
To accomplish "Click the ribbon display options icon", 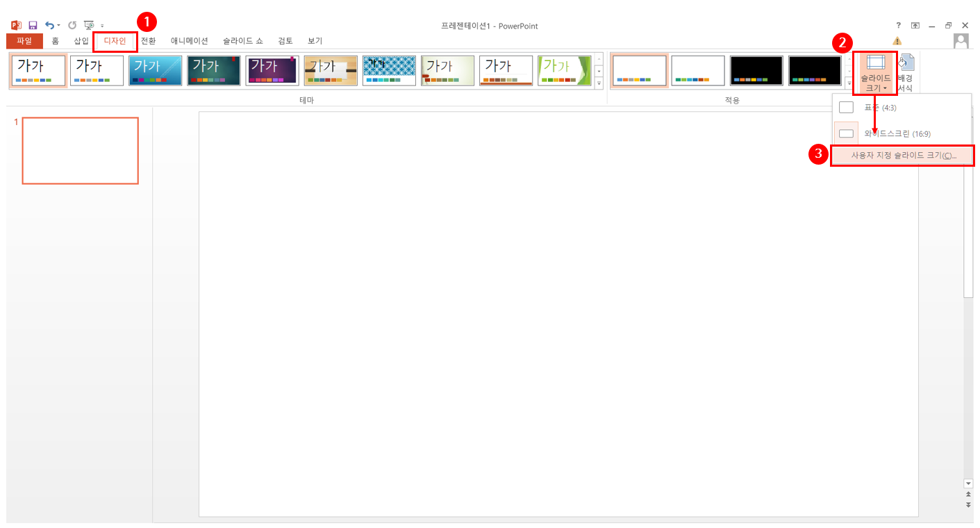I will tap(915, 26).
